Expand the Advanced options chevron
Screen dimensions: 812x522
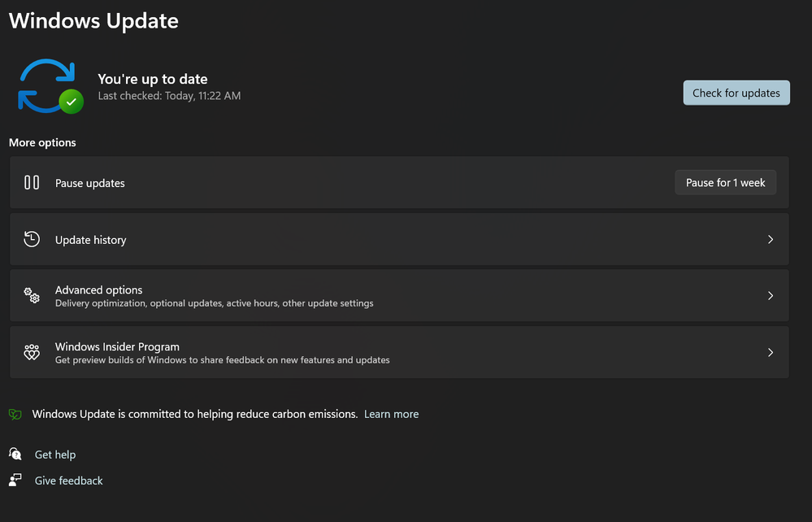tap(771, 295)
